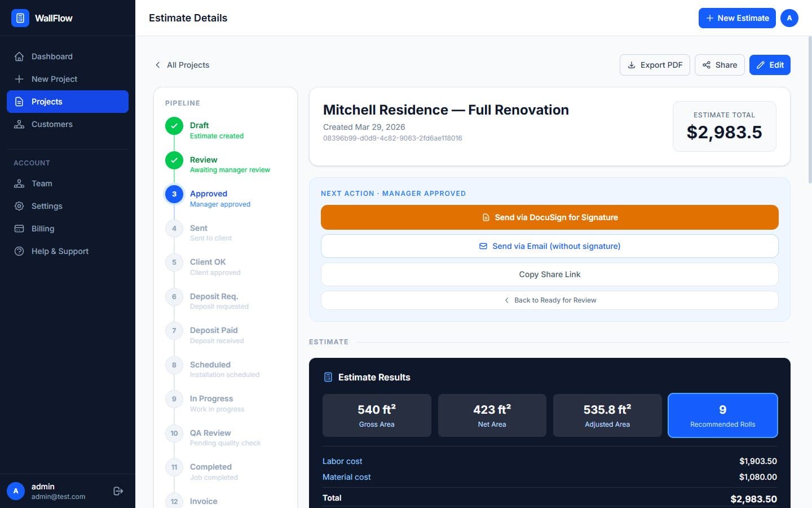812x508 pixels.
Task: Go back to All Projects
Action: [x=182, y=65]
